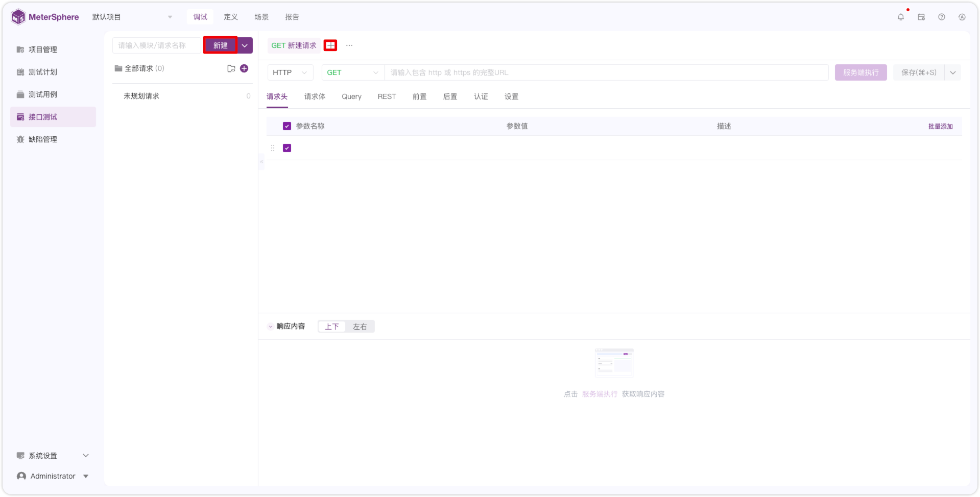
Task: Open 接口测试 in the sidebar
Action: (x=53, y=117)
